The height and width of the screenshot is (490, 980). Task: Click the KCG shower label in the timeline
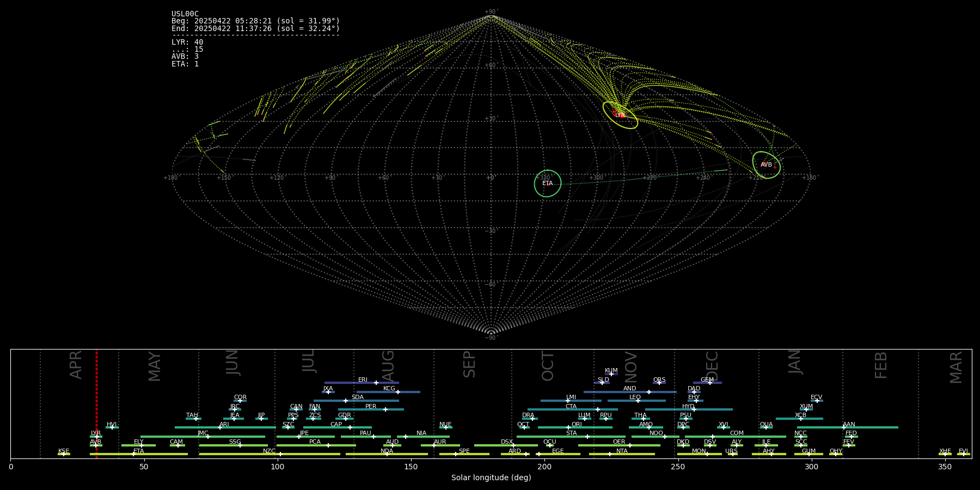tap(389, 389)
